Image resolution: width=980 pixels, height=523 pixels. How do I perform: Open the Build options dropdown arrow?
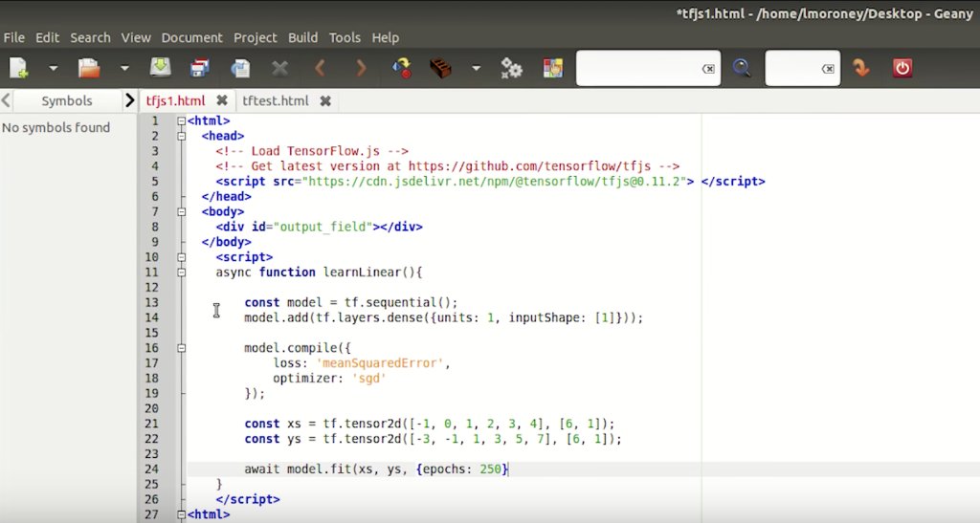tap(477, 67)
